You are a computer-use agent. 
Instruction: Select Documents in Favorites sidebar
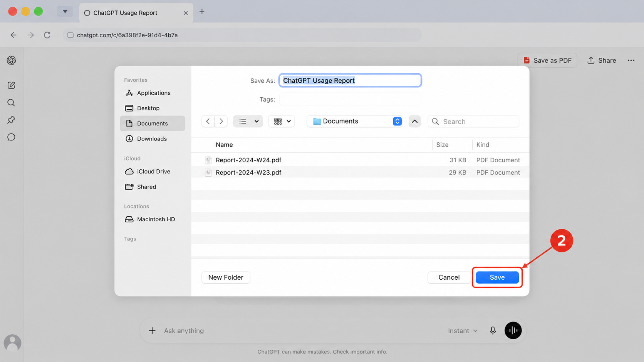153,123
